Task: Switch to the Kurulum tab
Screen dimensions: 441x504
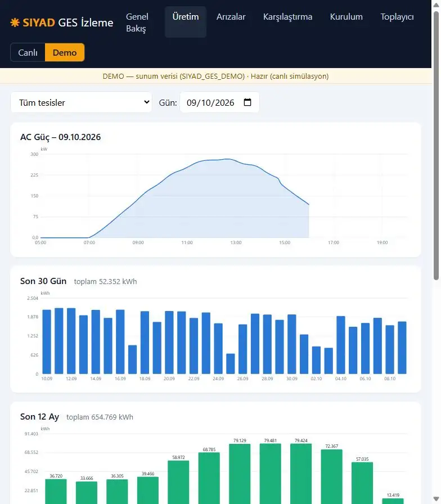Action: 346,17
